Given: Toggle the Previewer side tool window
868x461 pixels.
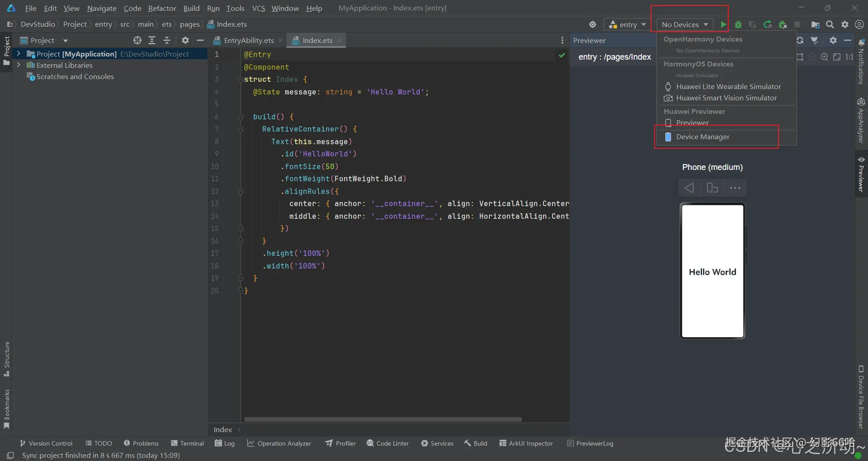Looking at the screenshot, I should point(861,174).
